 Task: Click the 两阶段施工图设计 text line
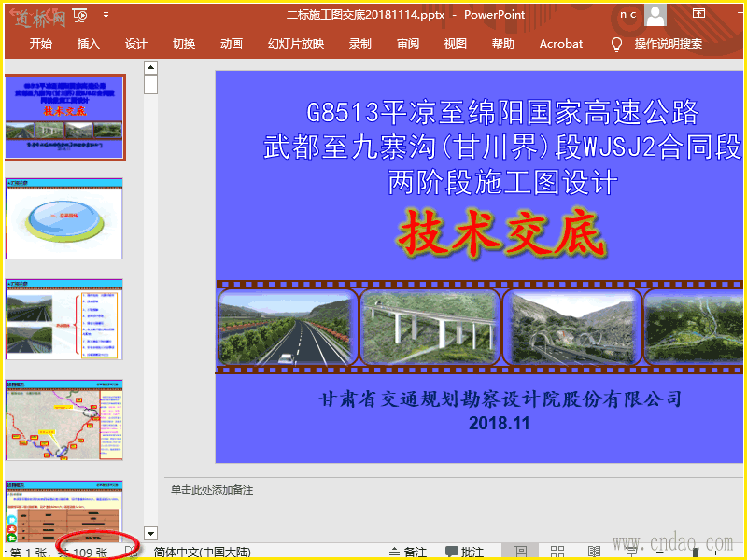pos(502,183)
